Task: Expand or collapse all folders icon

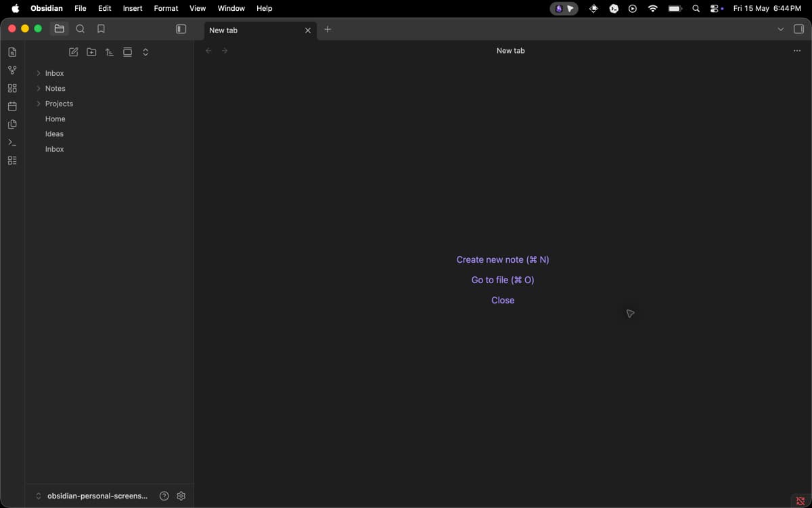Action: pos(145,52)
